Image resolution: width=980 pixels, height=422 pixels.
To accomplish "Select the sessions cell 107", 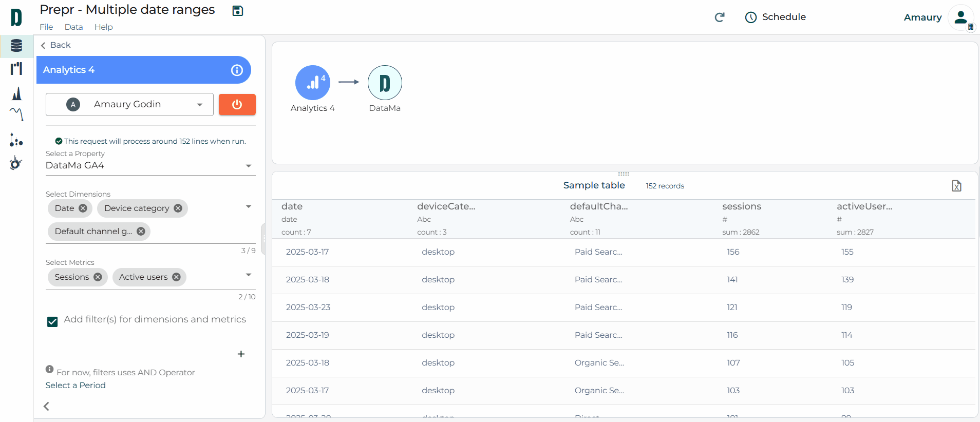I will (733, 363).
